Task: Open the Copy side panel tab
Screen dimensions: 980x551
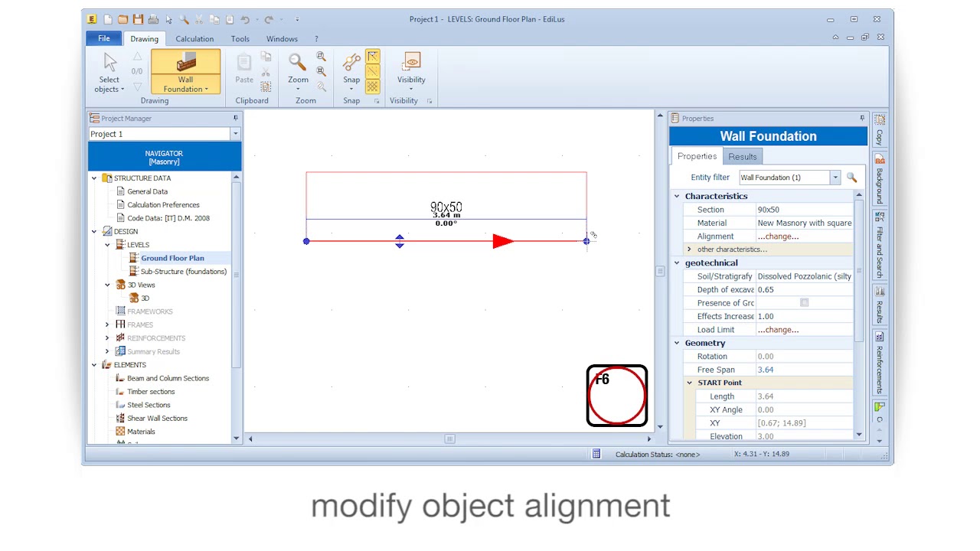Action: point(880,131)
